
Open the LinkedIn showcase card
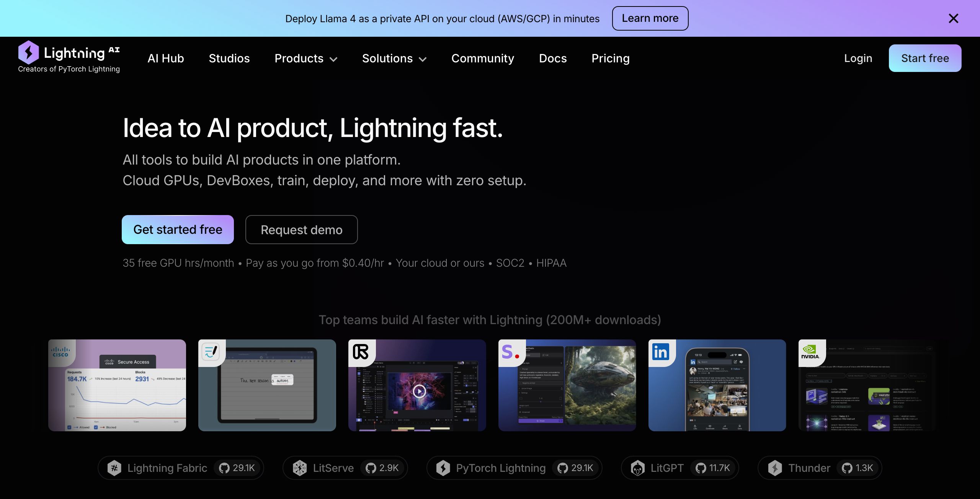click(717, 385)
